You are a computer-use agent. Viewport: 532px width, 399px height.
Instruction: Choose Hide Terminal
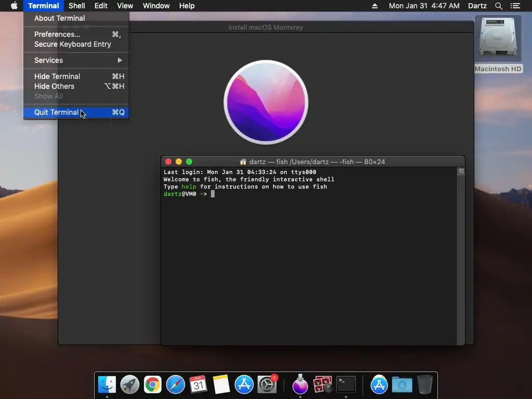tap(76, 76)
